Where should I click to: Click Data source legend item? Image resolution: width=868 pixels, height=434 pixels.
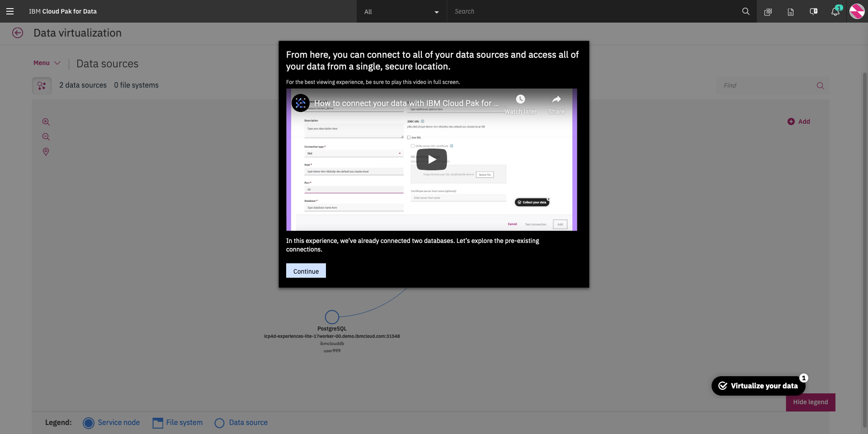[x=241, y=423]
